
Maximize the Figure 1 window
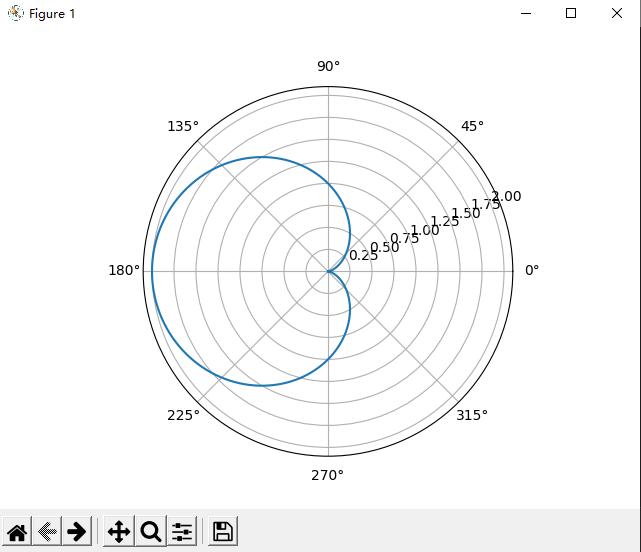coord(571,13)
